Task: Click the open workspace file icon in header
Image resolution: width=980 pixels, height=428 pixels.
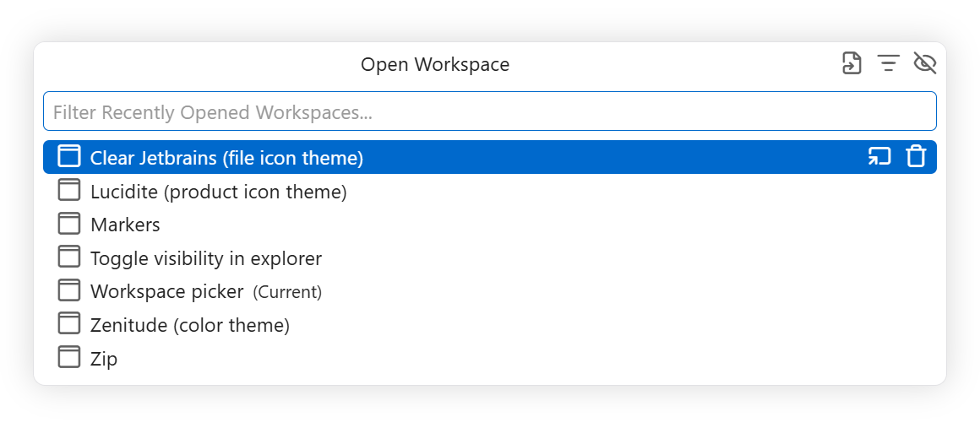Action: [x=852, y=63]
